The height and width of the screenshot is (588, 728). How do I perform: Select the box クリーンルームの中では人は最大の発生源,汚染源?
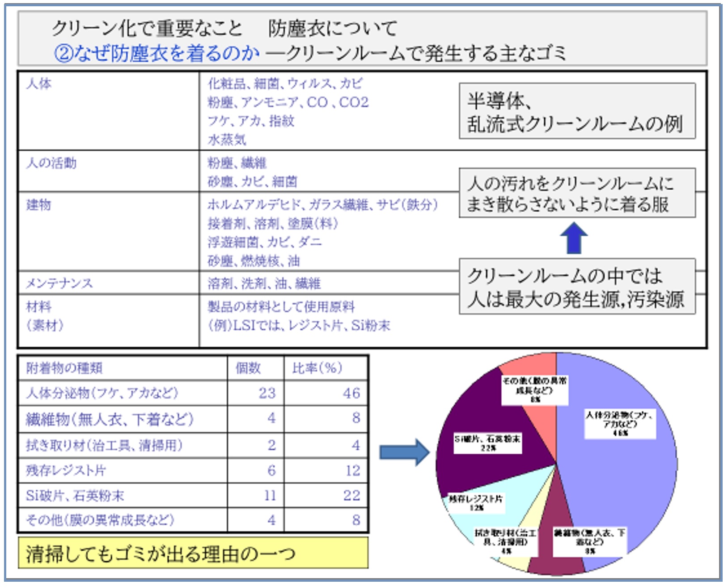pyautogui.click(x=577, y=286)
